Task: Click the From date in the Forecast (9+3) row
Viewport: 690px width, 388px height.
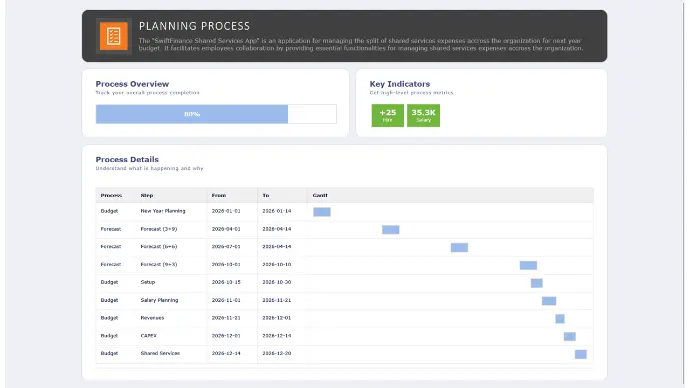Action: point(226,264)
